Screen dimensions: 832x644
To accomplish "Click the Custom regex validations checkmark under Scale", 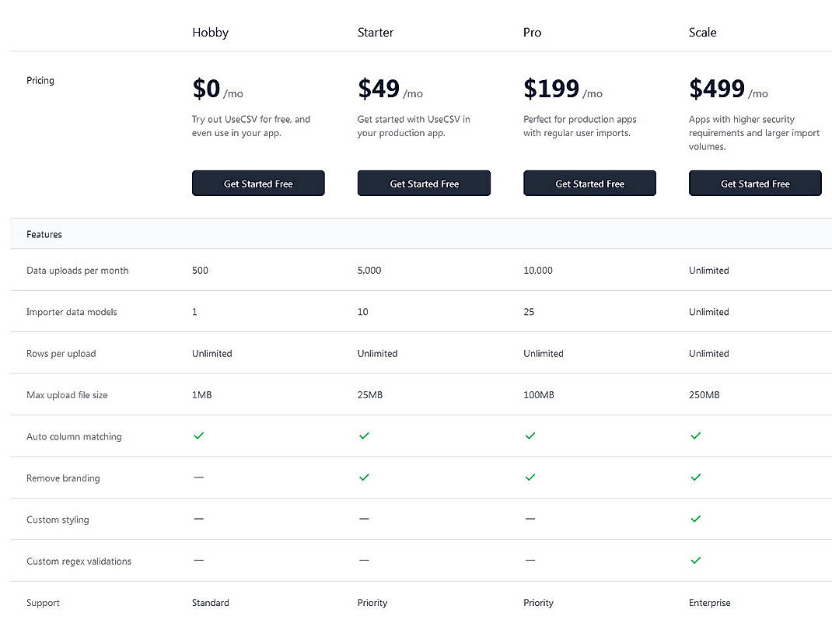I will [695, 560].
